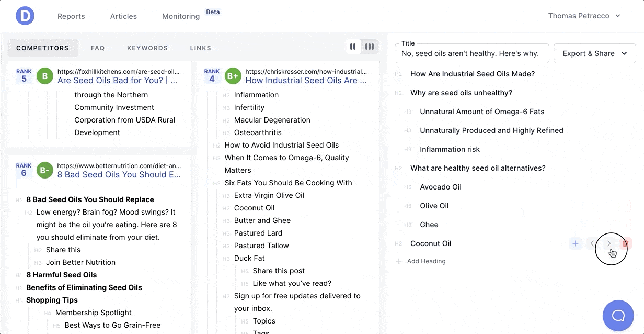This screenshot has width=644, height=334.
Task: Click the Title input field
Action: 472,53
